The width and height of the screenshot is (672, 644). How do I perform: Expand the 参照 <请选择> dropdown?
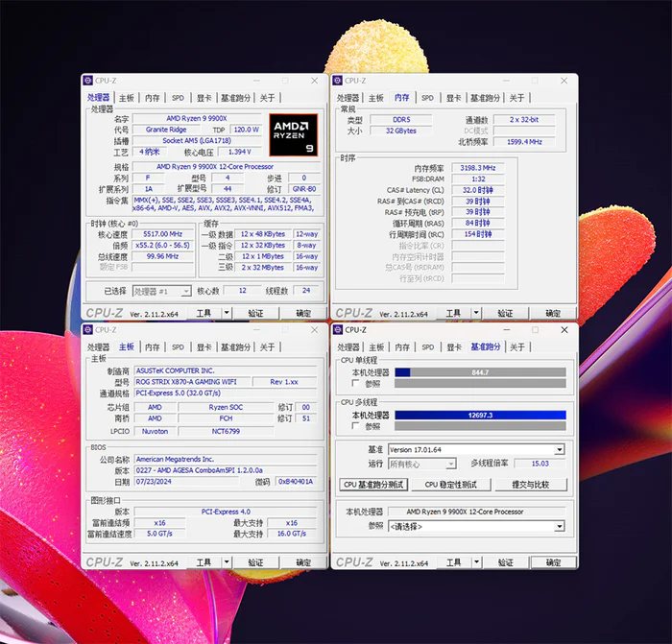[559, 526]
